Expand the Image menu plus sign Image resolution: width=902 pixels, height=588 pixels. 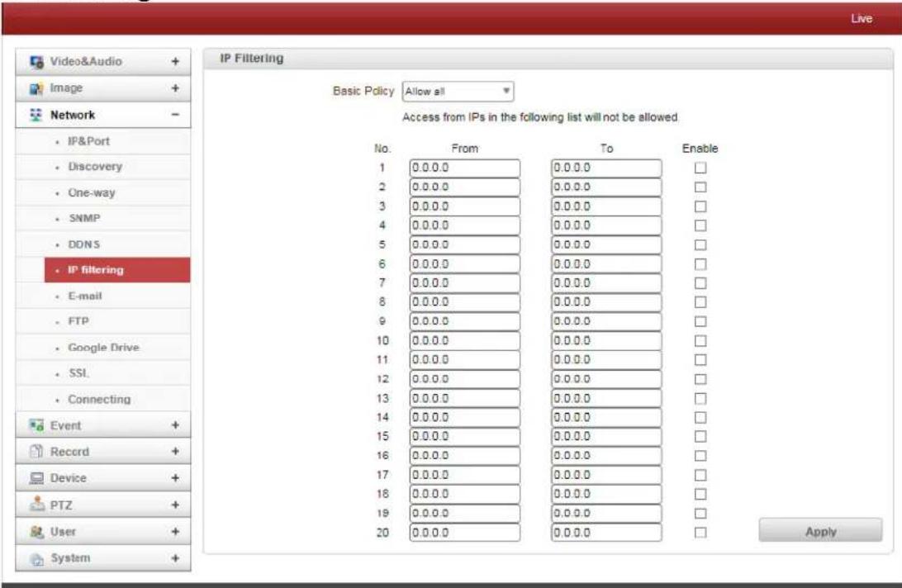[x=175, y=88]
